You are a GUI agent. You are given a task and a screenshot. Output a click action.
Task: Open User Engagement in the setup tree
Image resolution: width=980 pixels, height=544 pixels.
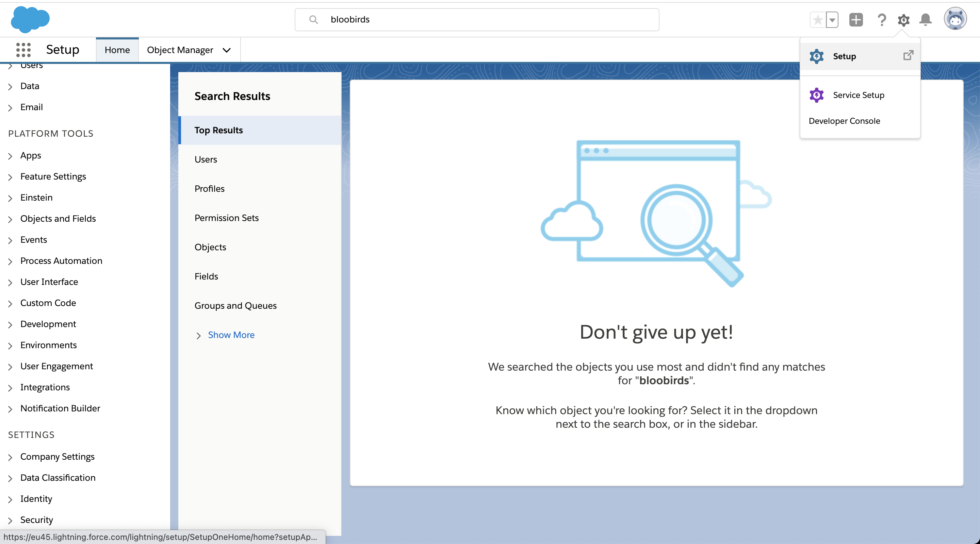[56, 366]
